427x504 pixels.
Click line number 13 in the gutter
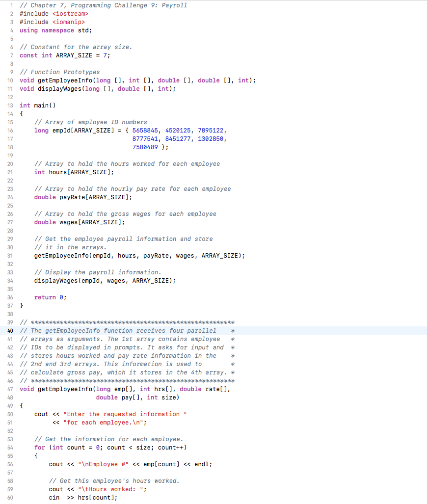click(x=10, y=105)
